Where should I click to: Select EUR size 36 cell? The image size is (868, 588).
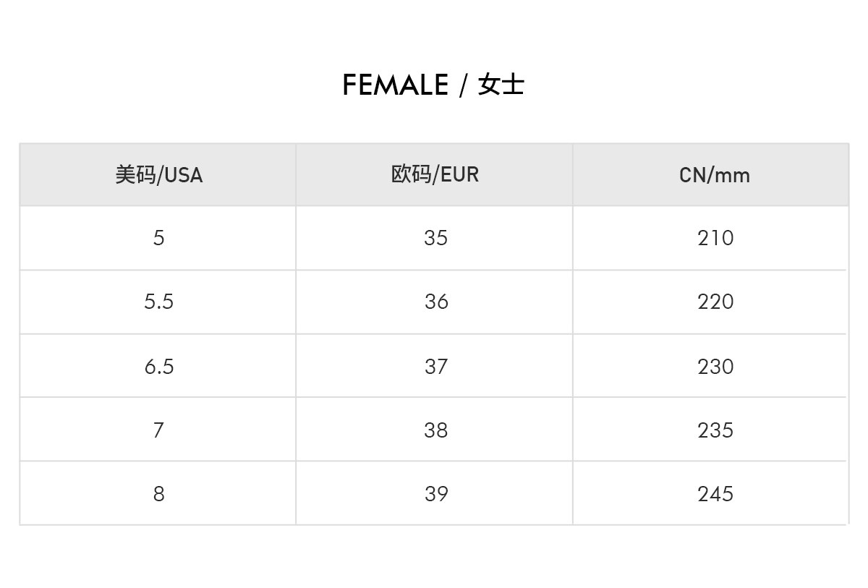[435, 302]
